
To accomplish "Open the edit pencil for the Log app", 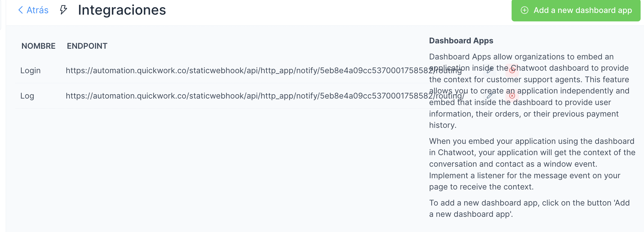I will click(490, 96).
